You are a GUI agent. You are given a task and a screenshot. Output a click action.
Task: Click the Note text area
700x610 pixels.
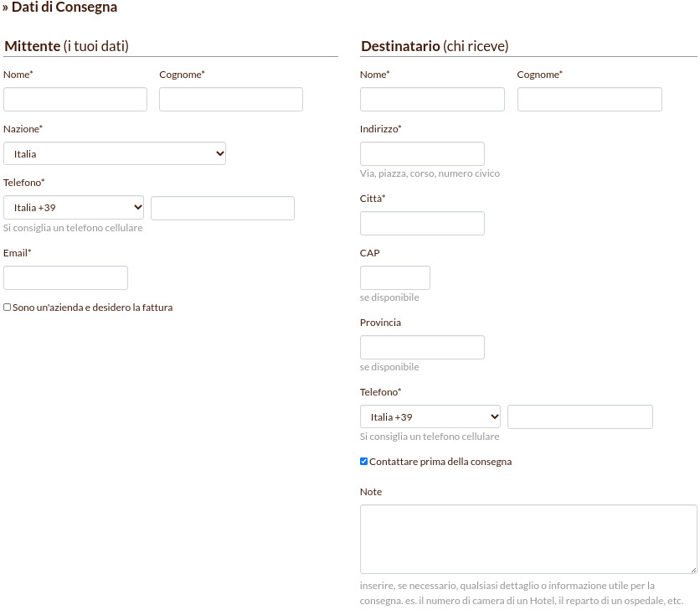pos(528,539)
